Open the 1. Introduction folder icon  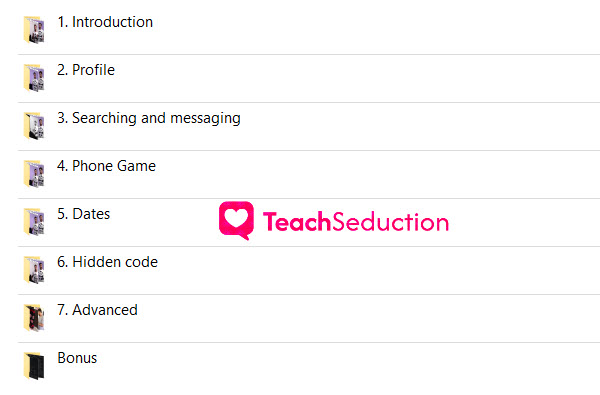34,30
